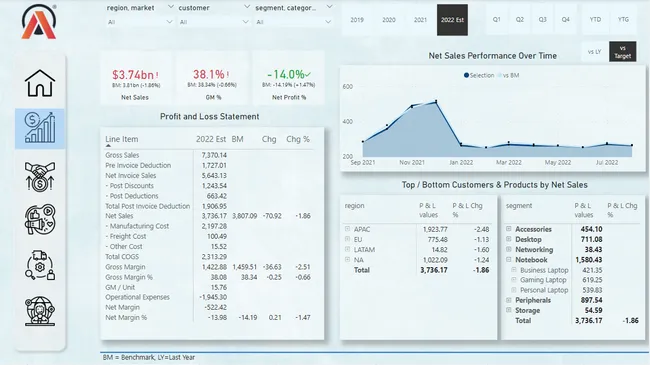Filter by quarter Q4
Screen dimensions: 650x365
pos(565,19)
